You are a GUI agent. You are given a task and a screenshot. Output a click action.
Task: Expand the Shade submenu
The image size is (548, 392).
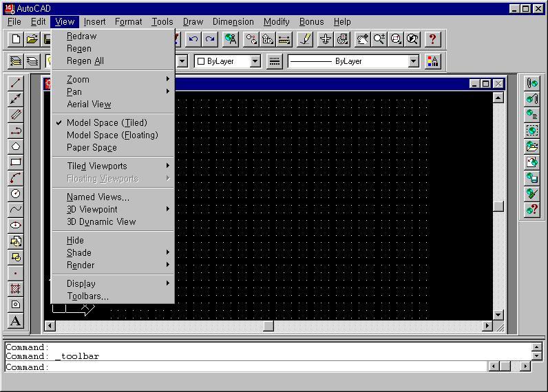[x=113, y=252]
